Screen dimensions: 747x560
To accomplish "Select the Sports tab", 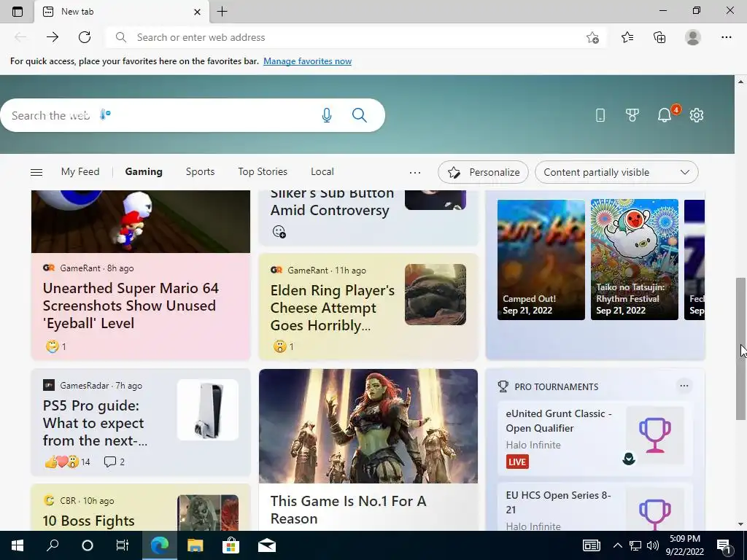I will tap(200, 172).
